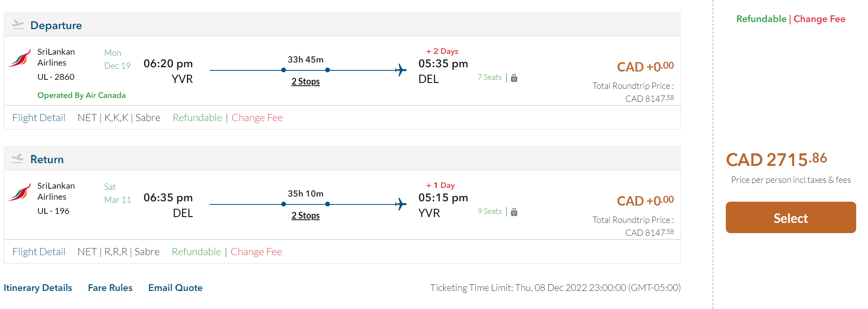
Task: Expand the return 2 Stops details
Action: tap(305, 215)
